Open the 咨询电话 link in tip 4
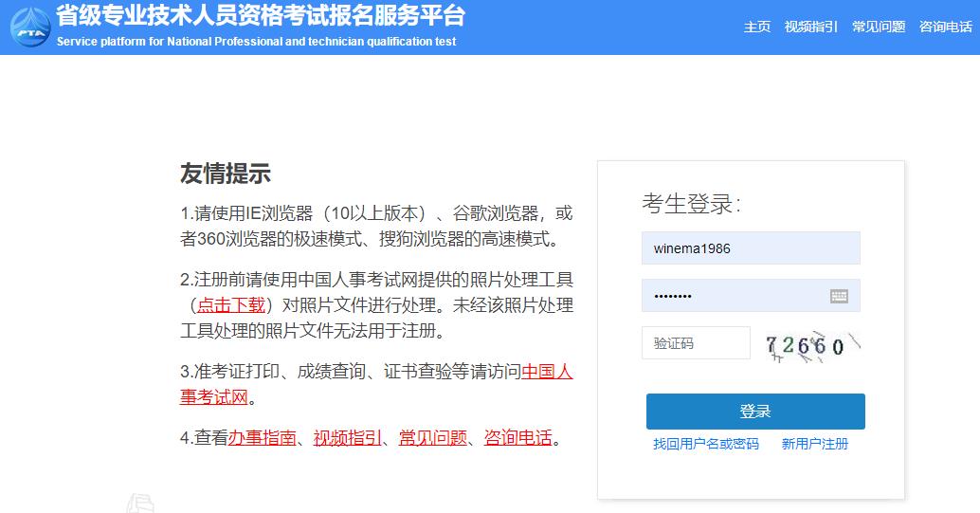 coord(518,438)
